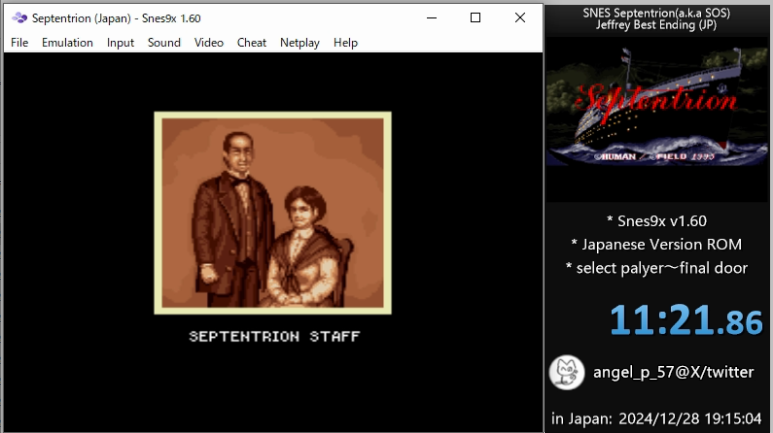Click the sepia couple portrait in game

tap(273, 213)
